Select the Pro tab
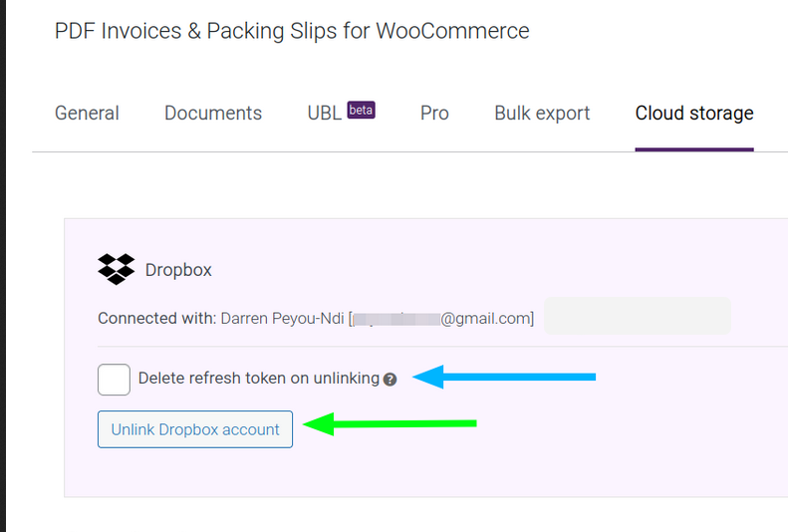The height and width of the screenshot is (532, 788). coord(434,113)
